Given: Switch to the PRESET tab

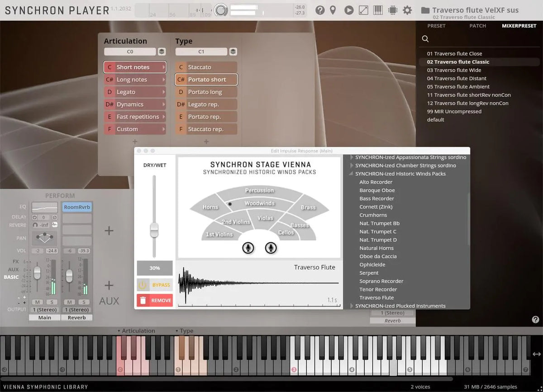Looking at the screenshot, I should tap(436, 26).
